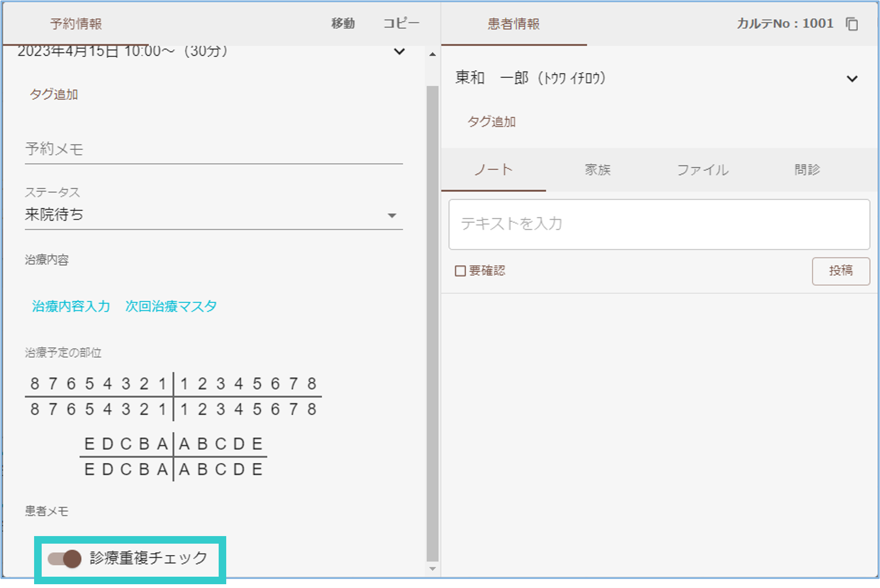Click the 予約メモ input field
The width and height of the screenshot is (880, 588).
(x=213, y=149)
